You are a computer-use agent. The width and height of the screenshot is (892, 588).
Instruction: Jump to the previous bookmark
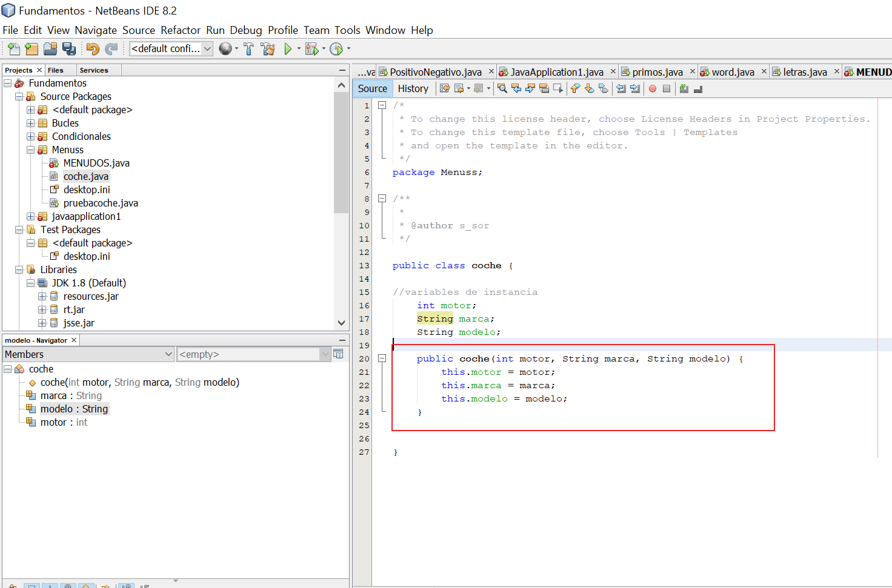click(x=575, y=88)
